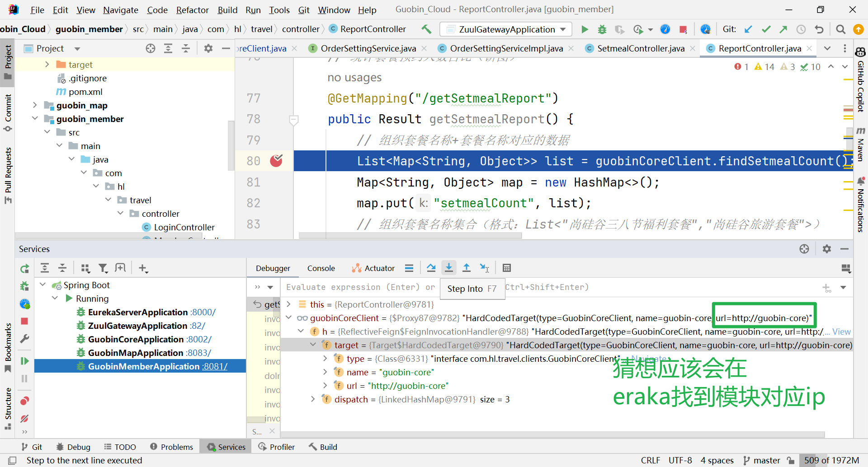This screenshot has width=868, height=467.
Task: Toggle the breakpoint on line 80
Action: tap(276, 161)
